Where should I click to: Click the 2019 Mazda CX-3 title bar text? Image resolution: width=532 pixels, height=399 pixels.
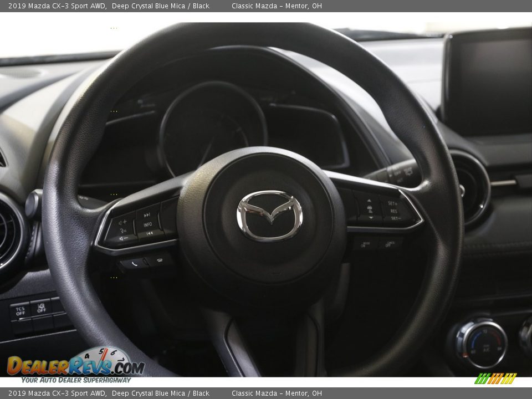pos(55,6)
